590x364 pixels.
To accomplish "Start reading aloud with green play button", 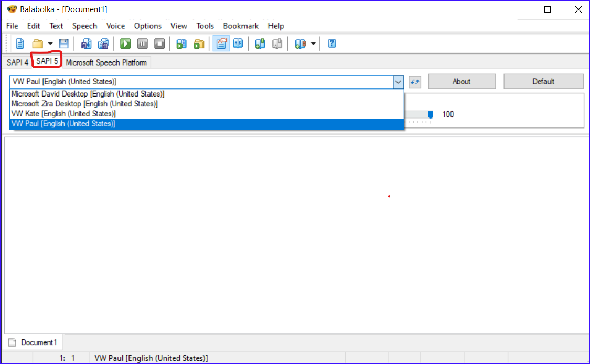I will tap(125, 44).
